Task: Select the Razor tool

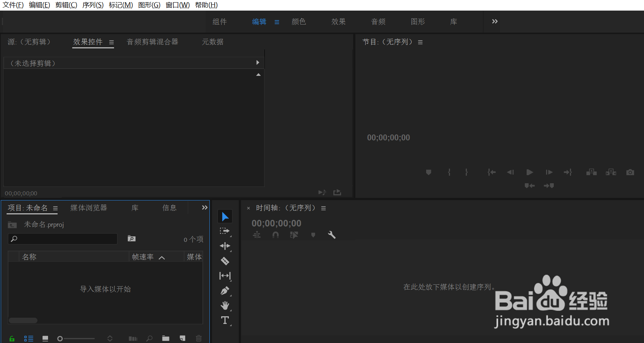Action: 225,261
